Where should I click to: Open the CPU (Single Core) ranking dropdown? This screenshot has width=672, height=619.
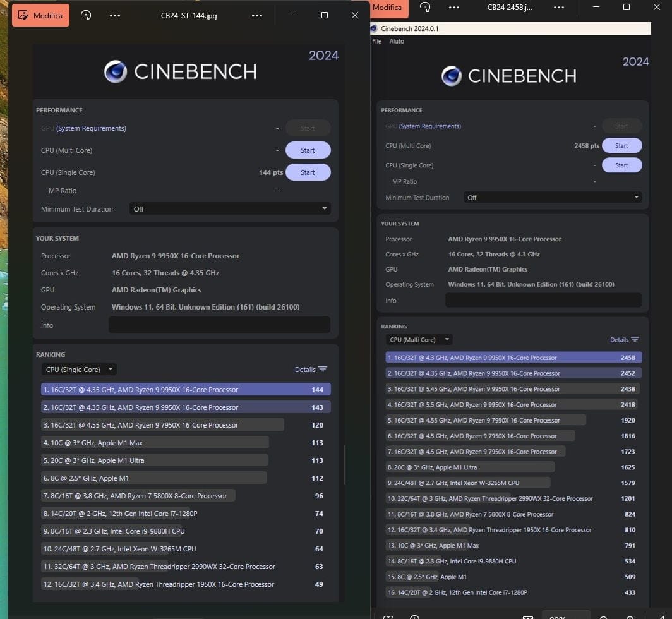tap(79, 369)
